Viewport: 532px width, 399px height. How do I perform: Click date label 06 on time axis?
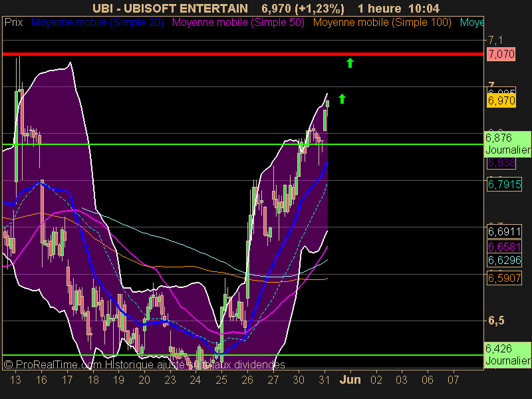click(x=428, y=380)
